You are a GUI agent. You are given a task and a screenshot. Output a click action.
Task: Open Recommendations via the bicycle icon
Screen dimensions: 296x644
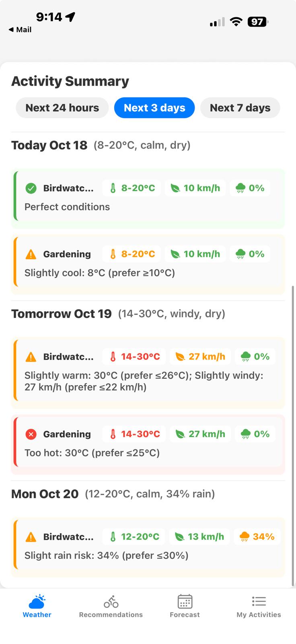coord(111,601)
